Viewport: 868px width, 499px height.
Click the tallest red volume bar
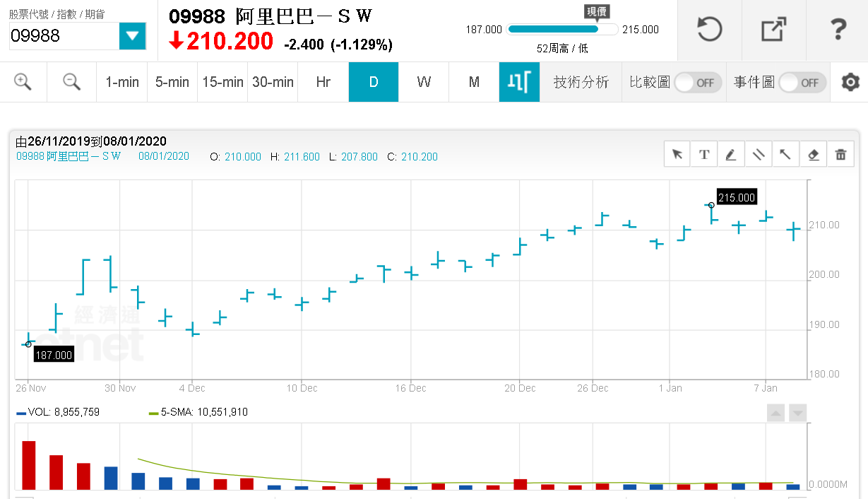pos(29,465)
